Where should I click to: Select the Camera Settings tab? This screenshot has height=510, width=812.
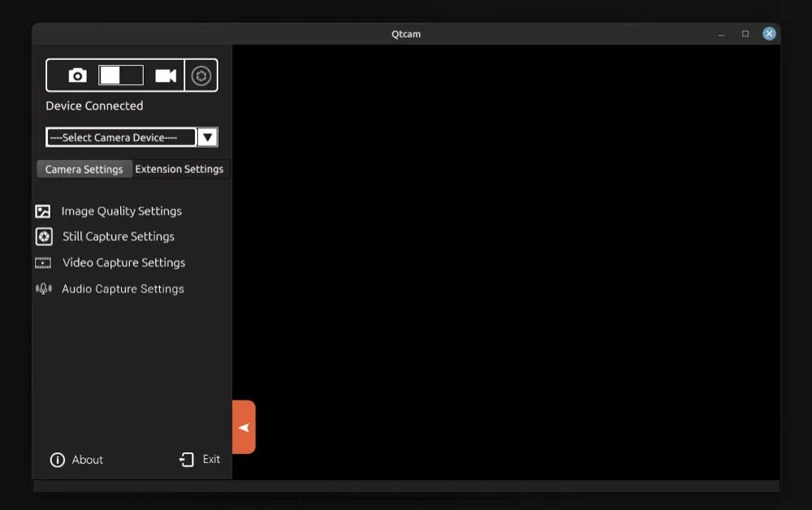(x=84, y=169)
